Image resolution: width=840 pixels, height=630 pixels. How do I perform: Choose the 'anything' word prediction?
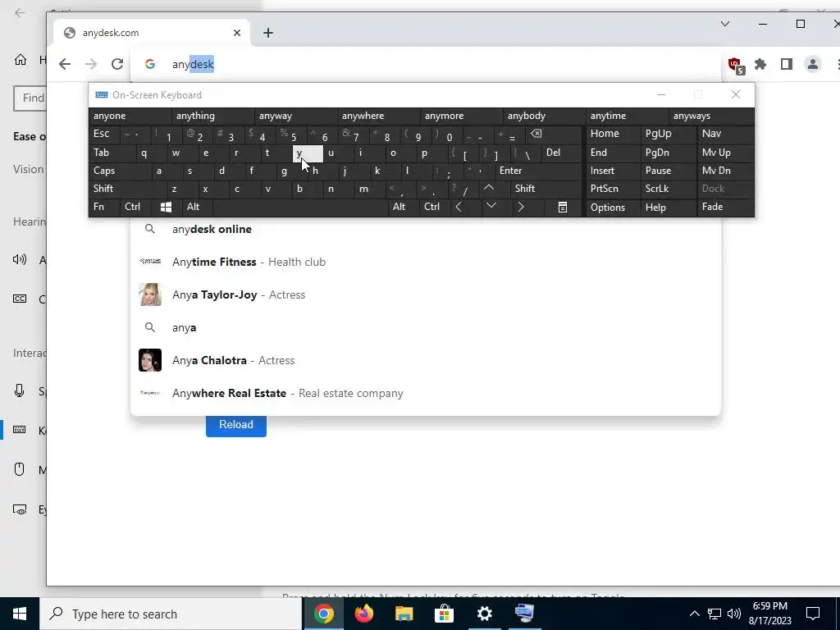[213, 116]
